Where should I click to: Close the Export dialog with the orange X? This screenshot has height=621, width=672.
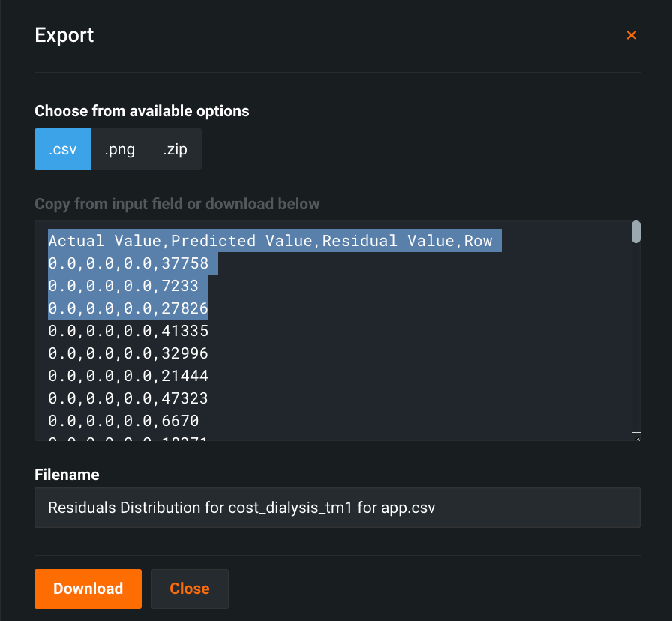click(631, 35)
